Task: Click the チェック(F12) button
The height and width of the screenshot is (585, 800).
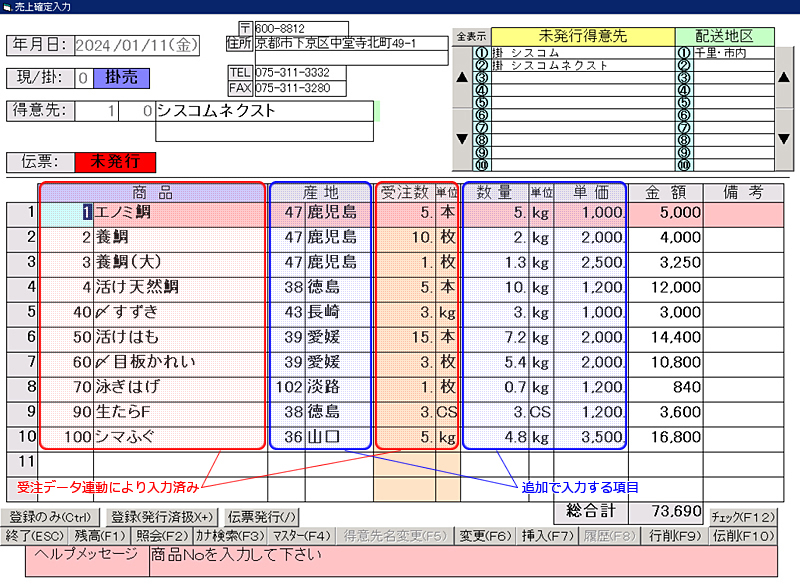Action: coord(742,517)
